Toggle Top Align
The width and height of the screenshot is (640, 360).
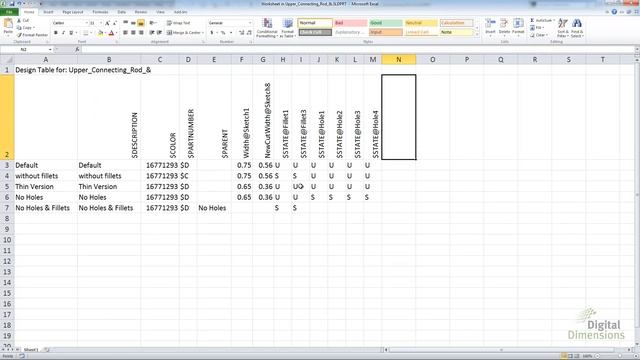pyautogui.click(x=126, y=23)
